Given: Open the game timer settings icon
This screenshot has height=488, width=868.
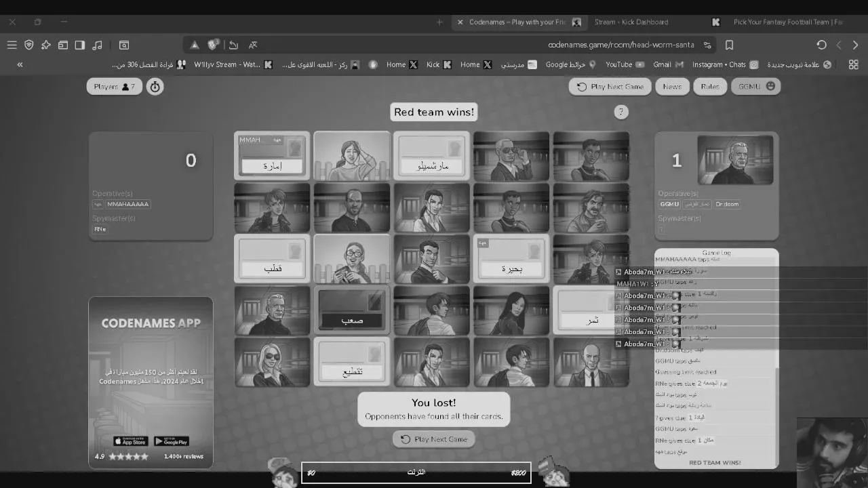Looking at the screenshot, I should pyautogui.click(x=155, y=87).
